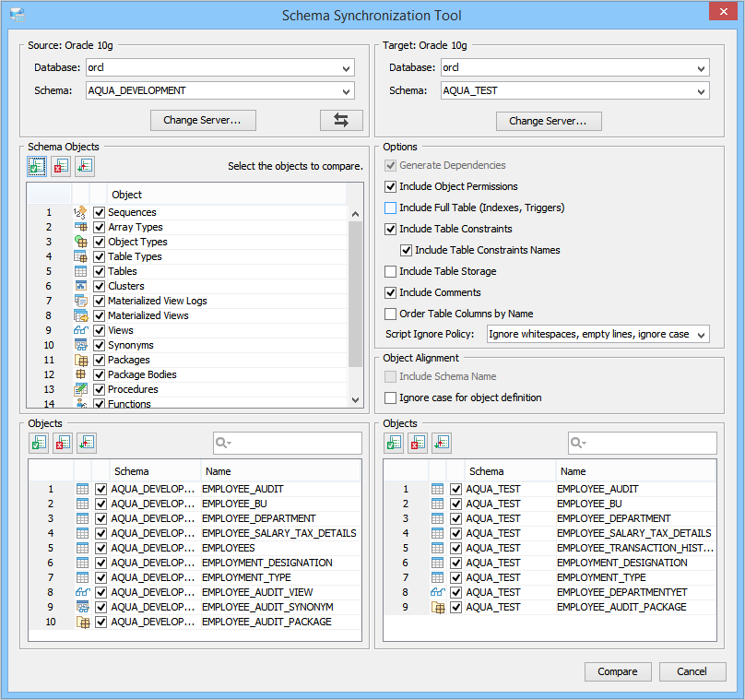
Task: Select EMPLOYEE_AUDIT_PACKAGE row in target objects
Action: click(550, 608)
